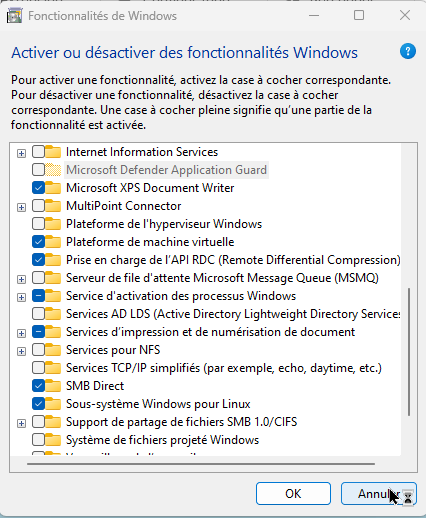Viewport: 426px width, 518px height.
Task: Click folder icon beside MultiPoint Connector
Action: (53, 206)
